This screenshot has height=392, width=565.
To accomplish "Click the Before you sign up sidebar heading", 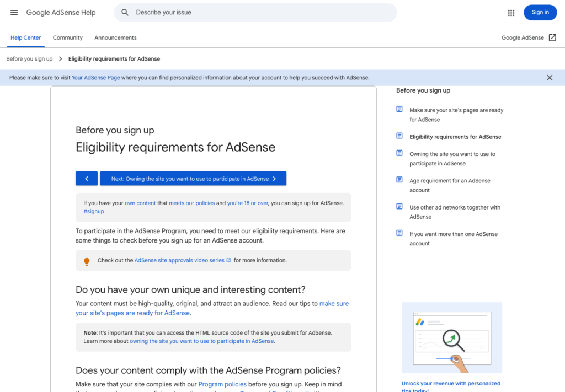I will pos(423,90).
